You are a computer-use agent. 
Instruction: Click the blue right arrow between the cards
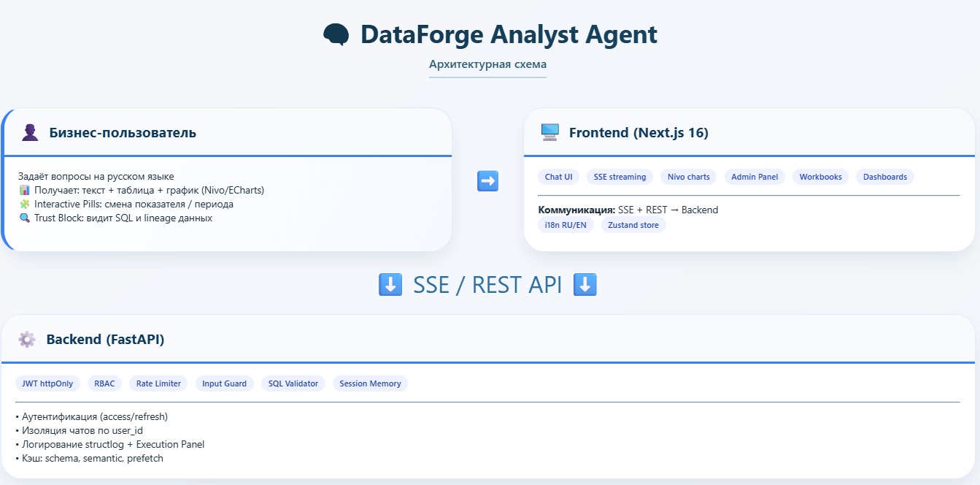coord(487,180)
